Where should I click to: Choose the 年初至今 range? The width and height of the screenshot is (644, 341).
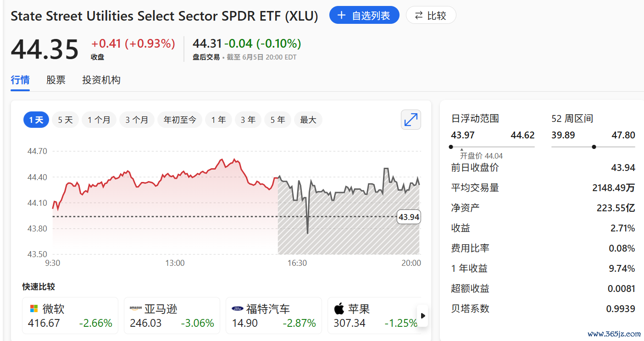point(180,120)
